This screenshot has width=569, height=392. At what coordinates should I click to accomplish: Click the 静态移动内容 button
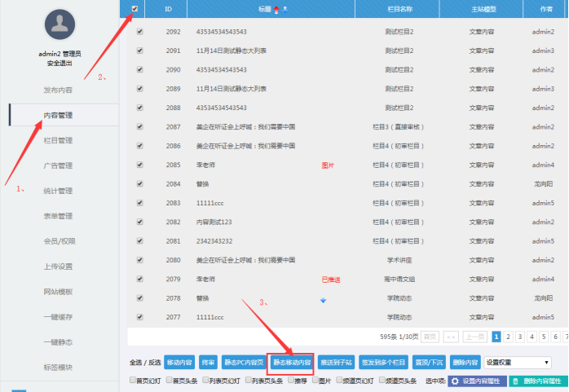[291, 362]
